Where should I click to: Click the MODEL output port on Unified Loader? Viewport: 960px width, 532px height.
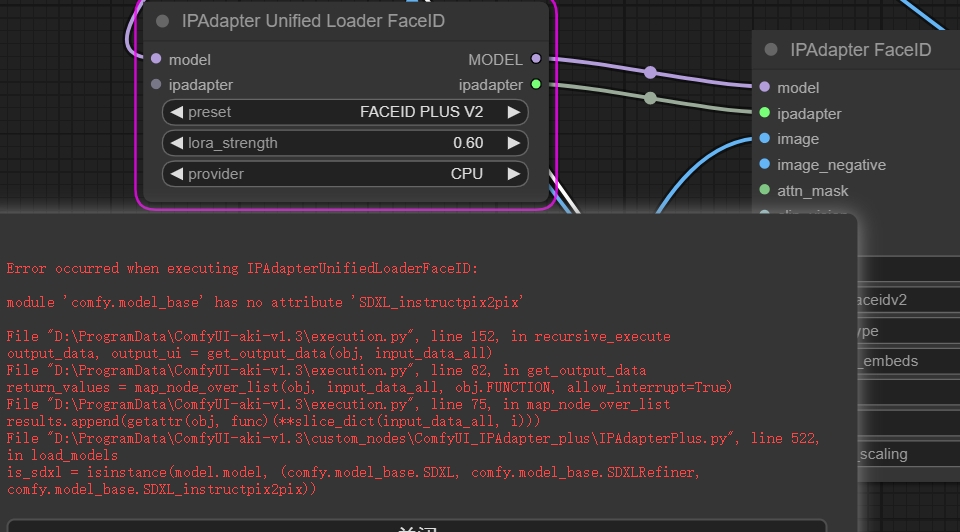(x=536, y=60)
